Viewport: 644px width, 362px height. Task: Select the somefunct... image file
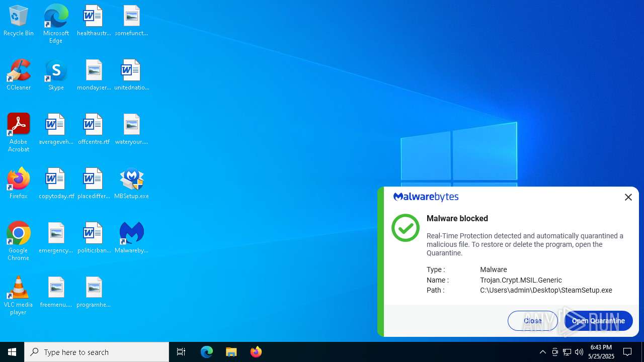[131, 21]
